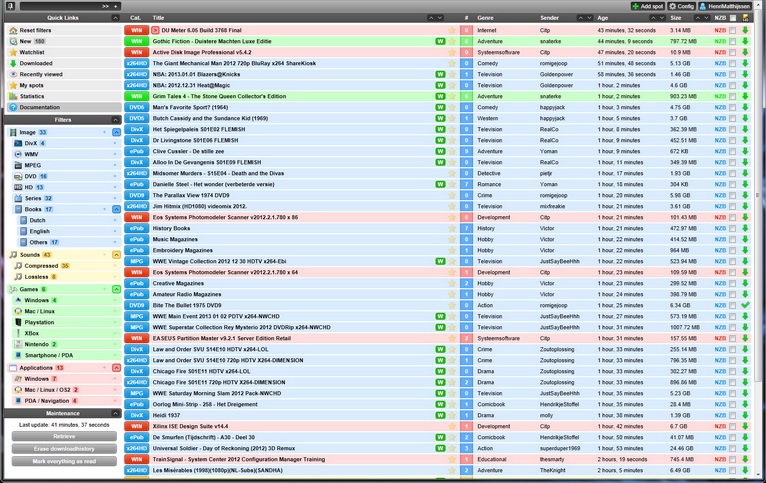Click the x264HD badge on Giant Mechanical Man

(x=136, y=63)
